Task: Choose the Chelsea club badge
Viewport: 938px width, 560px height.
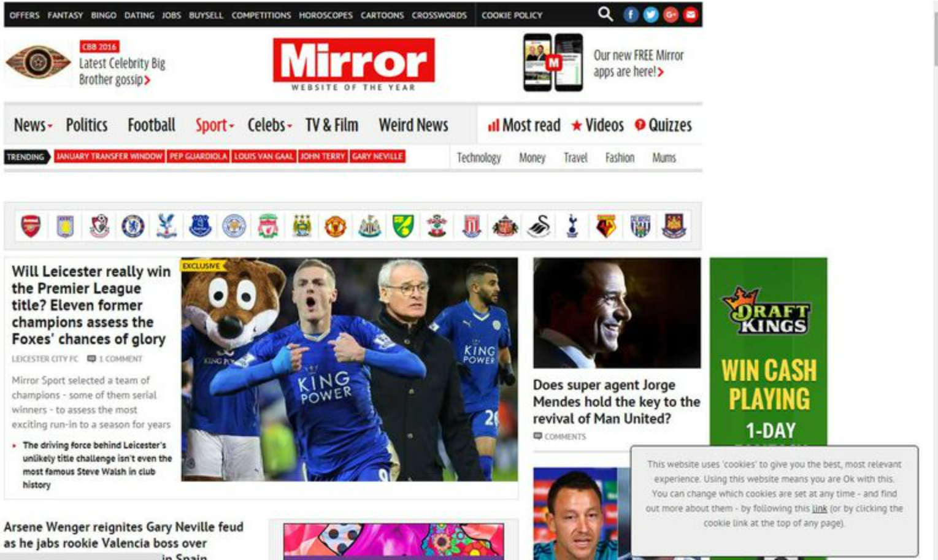Action: (133, 226)
